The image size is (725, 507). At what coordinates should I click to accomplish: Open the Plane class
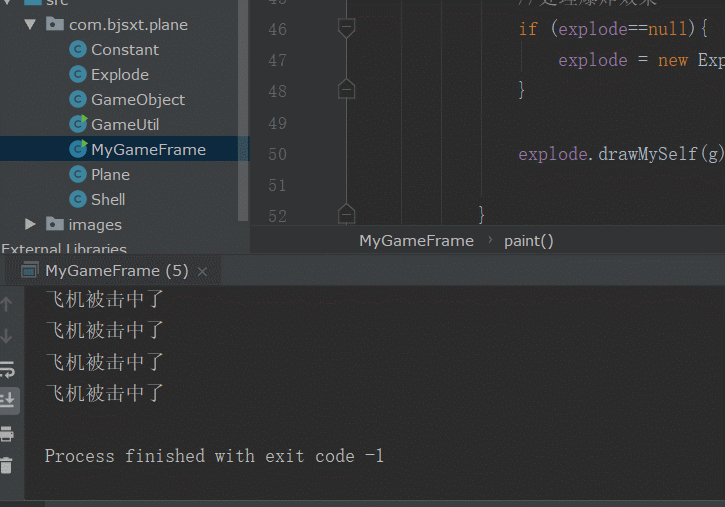tap(110, 174)
